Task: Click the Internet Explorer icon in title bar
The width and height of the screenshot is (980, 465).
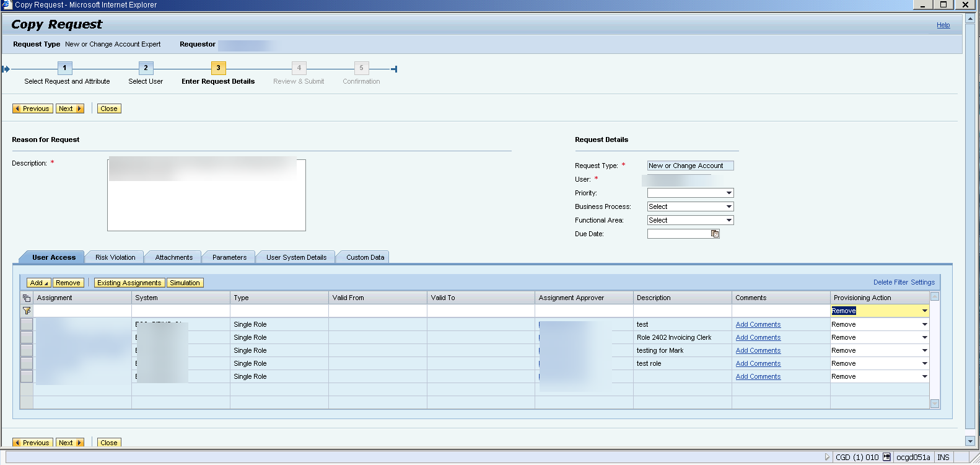Action: click(7, 4)
